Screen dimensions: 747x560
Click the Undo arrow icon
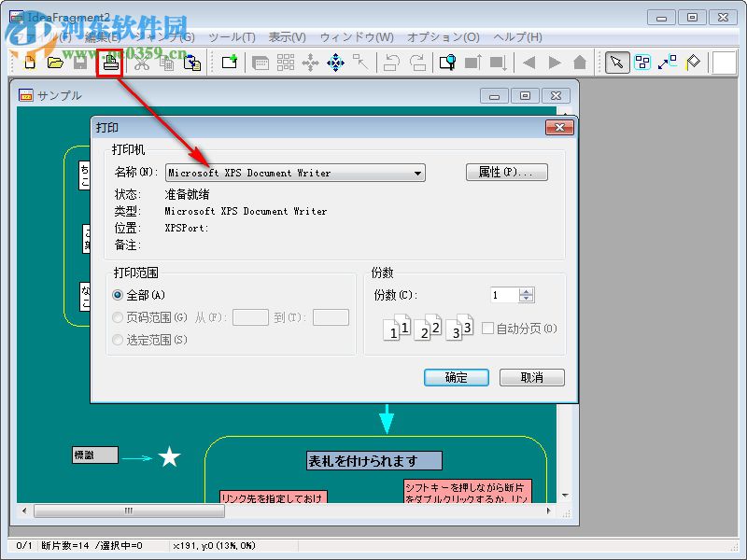tap(391, 63)
